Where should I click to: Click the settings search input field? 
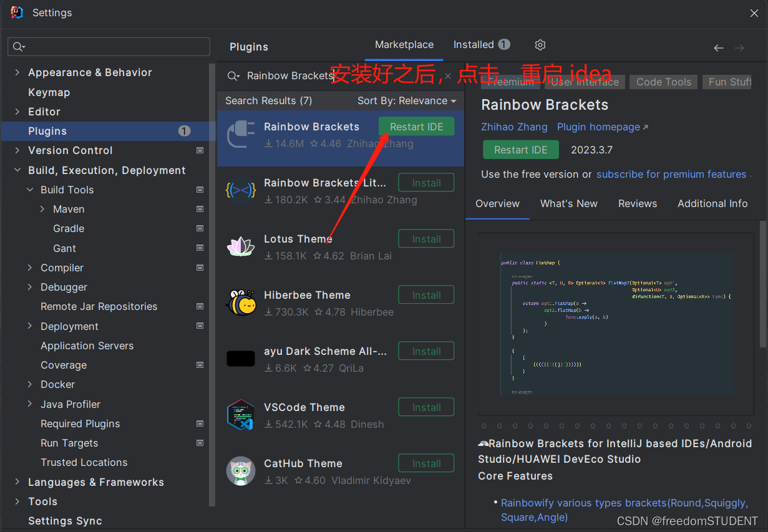[109, 47]
